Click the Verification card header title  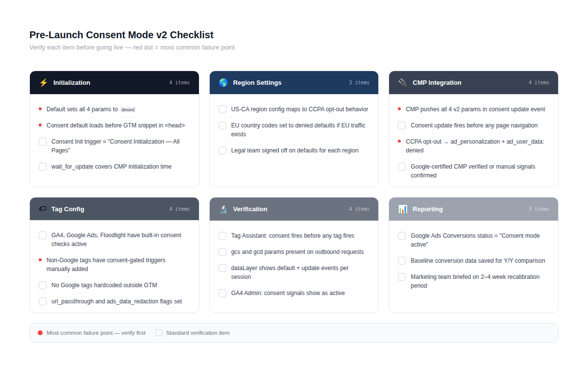point(250,209)
